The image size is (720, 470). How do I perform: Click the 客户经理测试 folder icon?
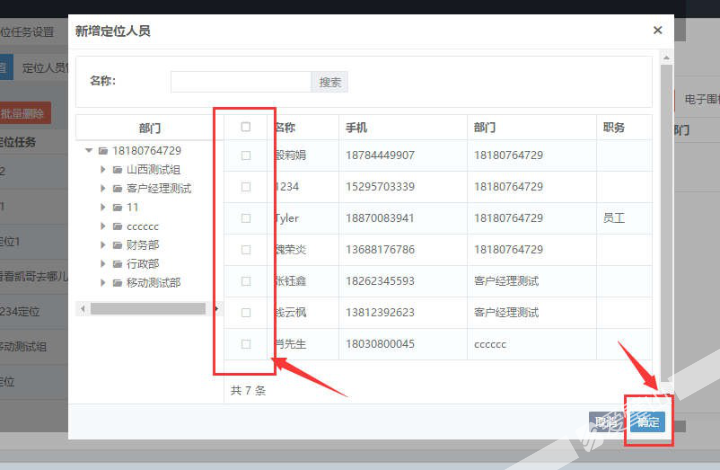click(118, 188)
